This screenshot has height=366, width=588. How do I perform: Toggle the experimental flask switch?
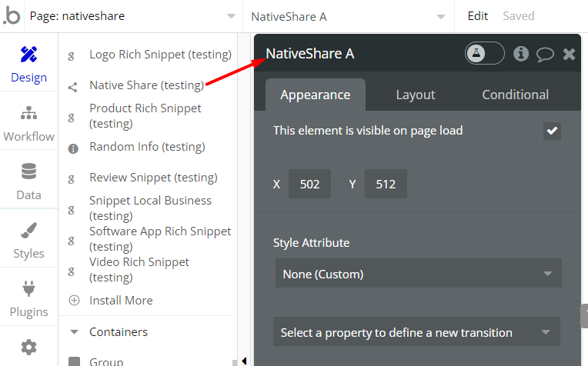(x=485, y=53)
